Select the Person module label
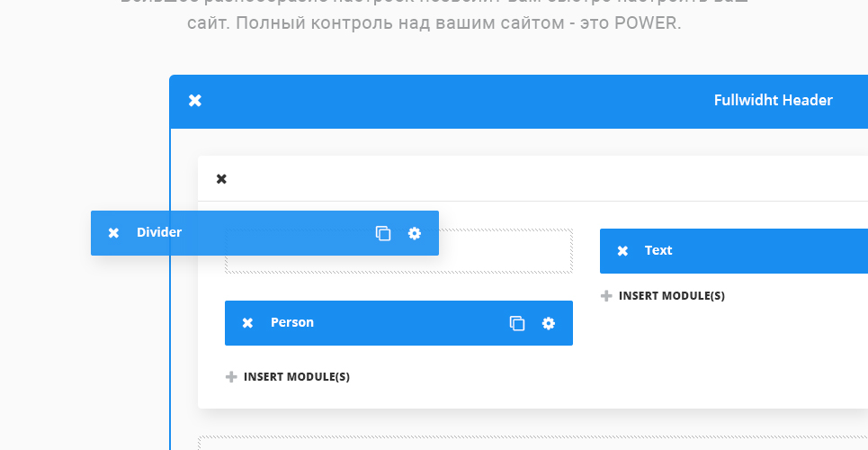The height and width of the screenshot is (450, 868). click(291, 322)
